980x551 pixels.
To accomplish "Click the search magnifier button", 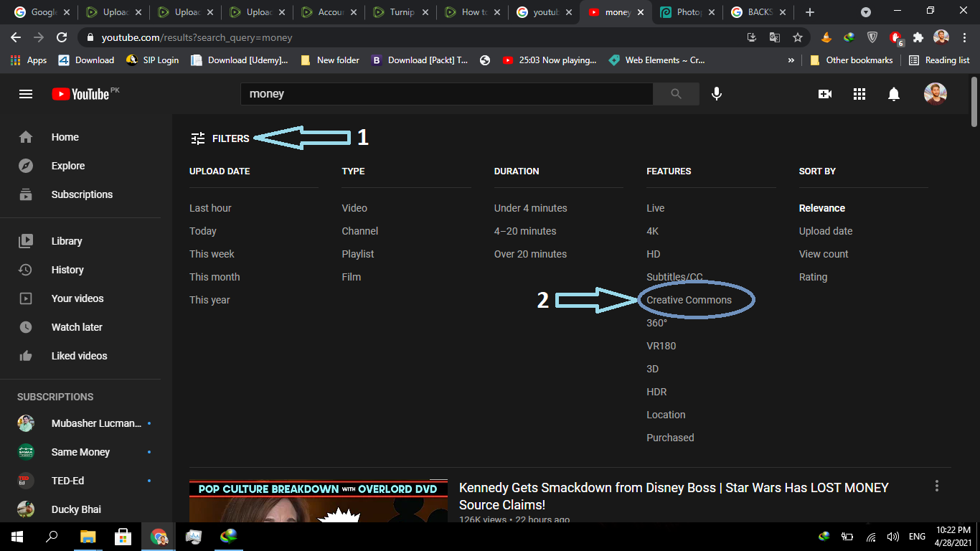I will pos(676,94).
